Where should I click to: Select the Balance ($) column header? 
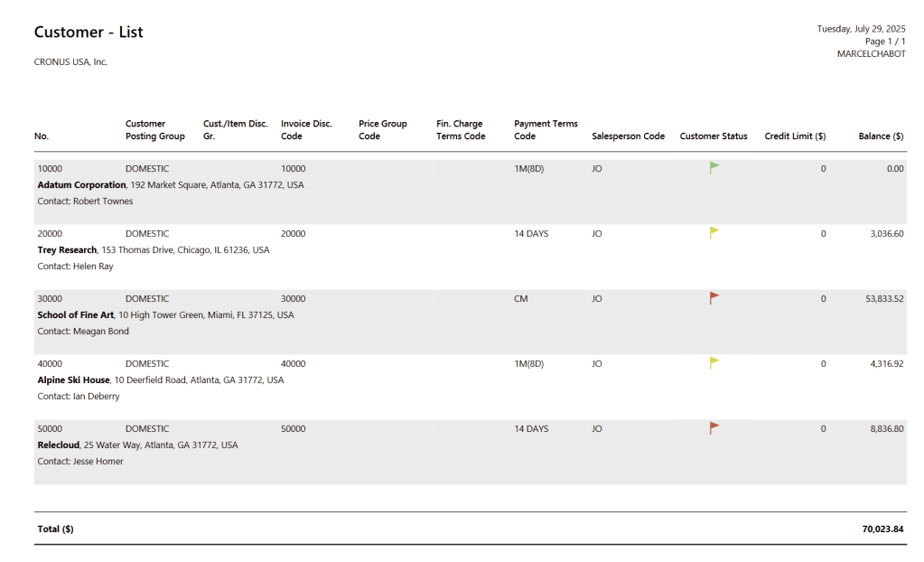pyautogui.click(x=881, y=136)
